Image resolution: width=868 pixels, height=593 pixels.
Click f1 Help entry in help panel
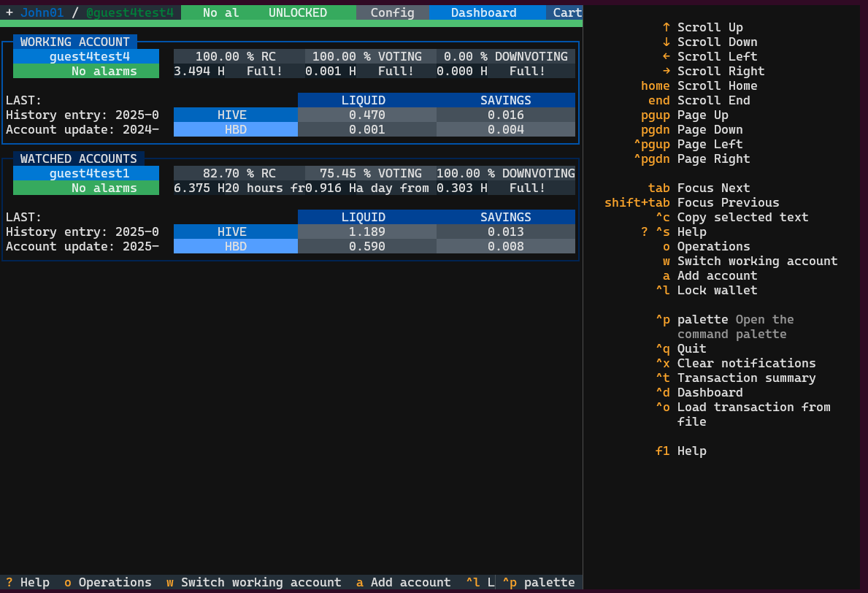[681, 451]
